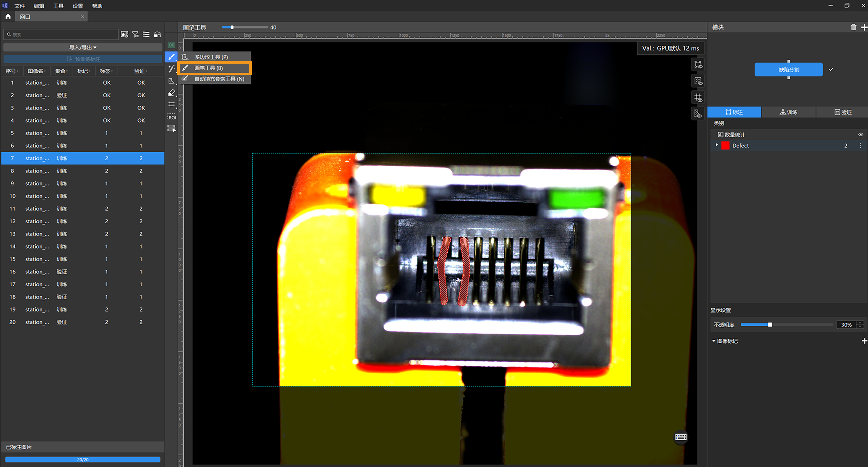Screen dimensions: 868x467
Task: Click the 缺陷分割 module button
Action: 788,69
